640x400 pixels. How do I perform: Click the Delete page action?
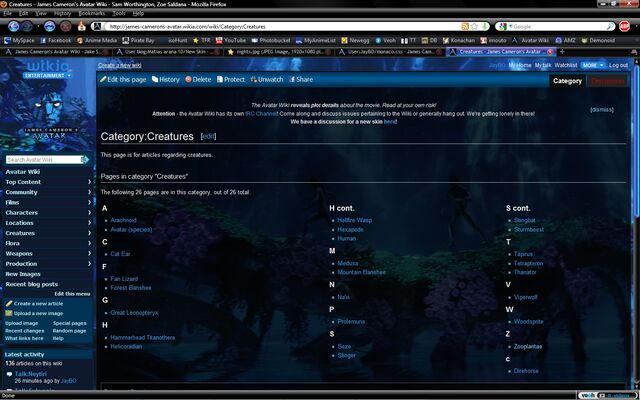[198, 80]
